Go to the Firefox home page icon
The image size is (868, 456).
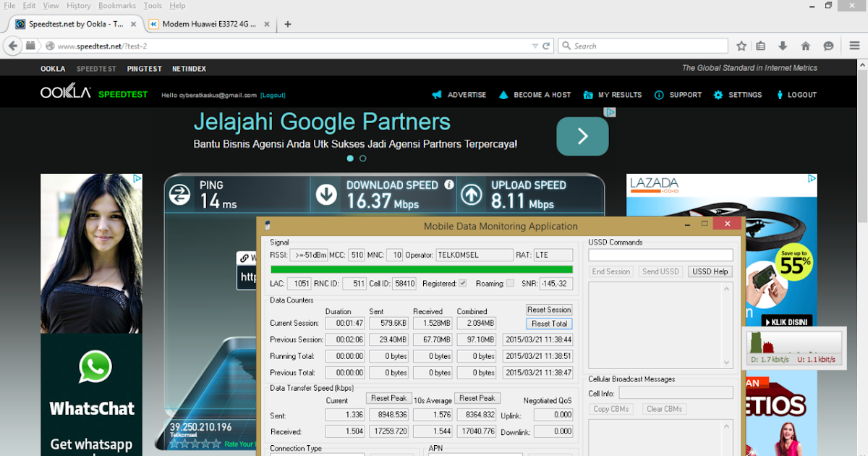805,46
